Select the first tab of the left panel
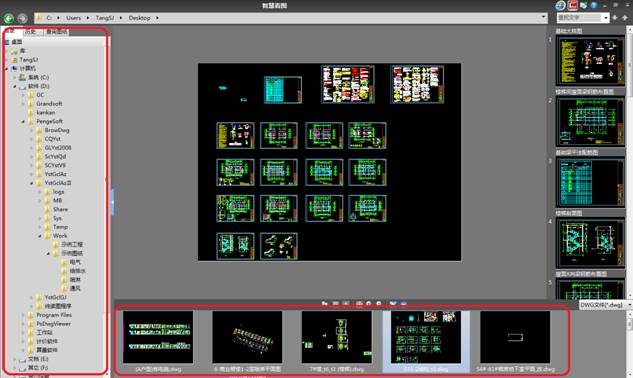Viewport: 633px width, 378px height. point(10,32)
